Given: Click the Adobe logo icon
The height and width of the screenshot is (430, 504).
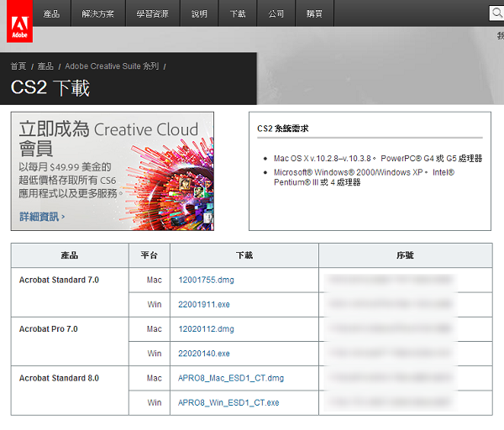Looking at the screenshot, I should point(19,21).
